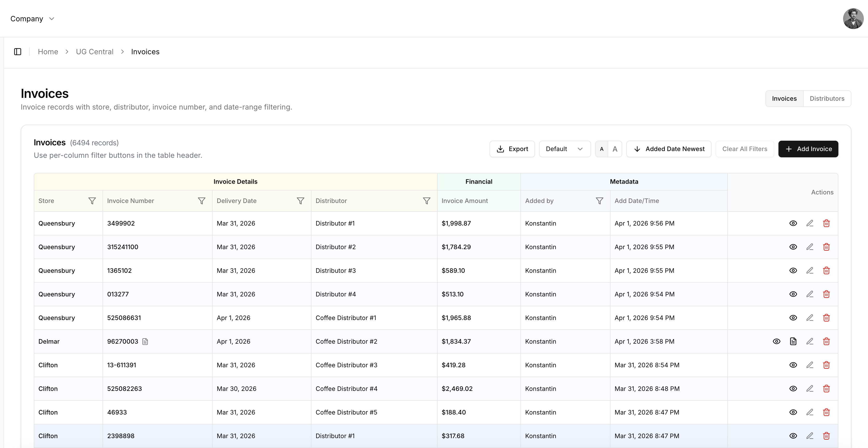Click the Add Invoice button
The image size is (868, 448).
pyautogui.click(x=808, y=149)
